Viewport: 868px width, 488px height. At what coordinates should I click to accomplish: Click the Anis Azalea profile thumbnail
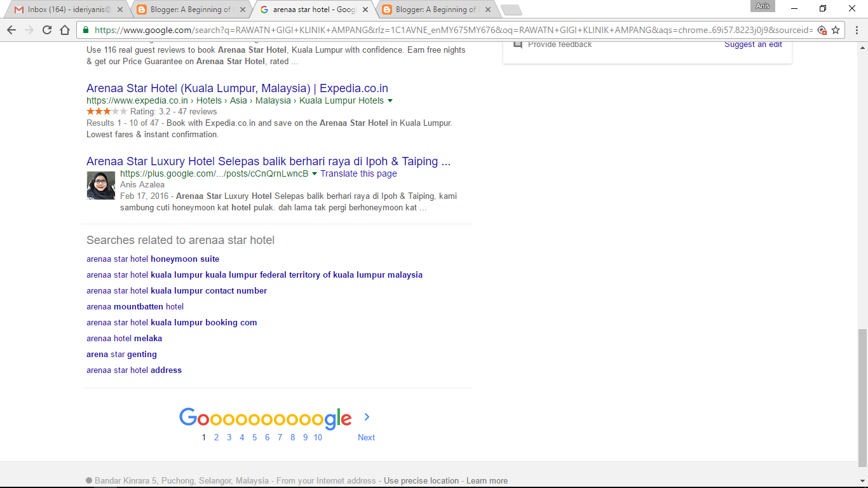(x=101, y=186)
